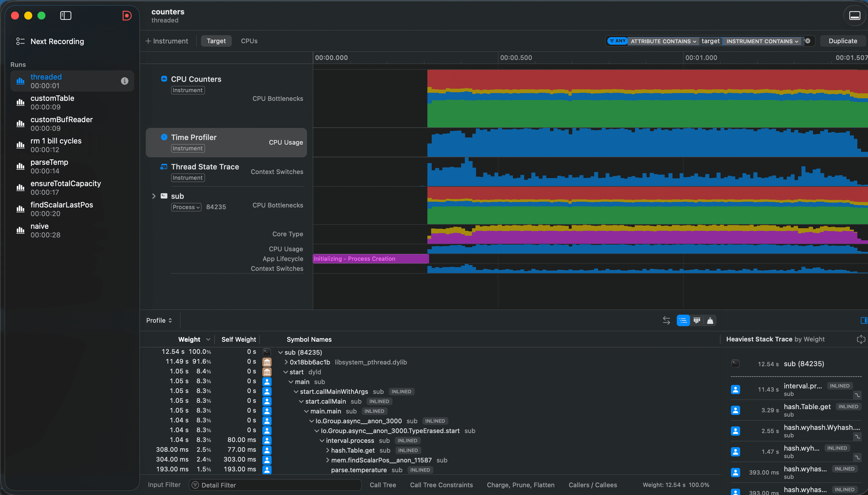
Task: Click the CPU Counters instrument icon
Action: (164, 79)
